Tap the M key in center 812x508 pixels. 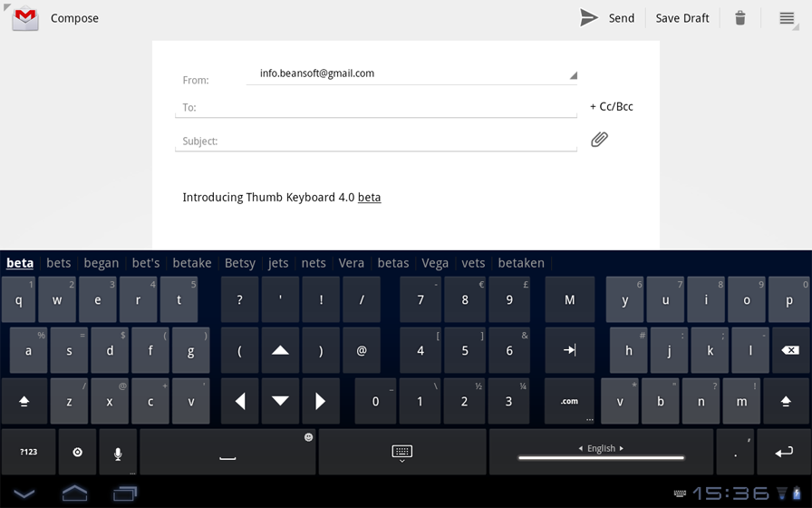[570, 299]
